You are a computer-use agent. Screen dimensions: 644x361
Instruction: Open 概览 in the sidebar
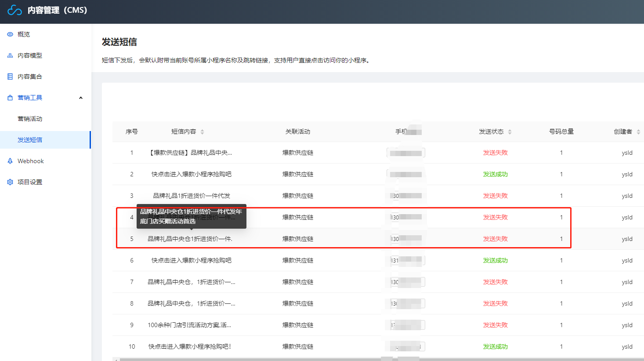click(x=24, y=34)
